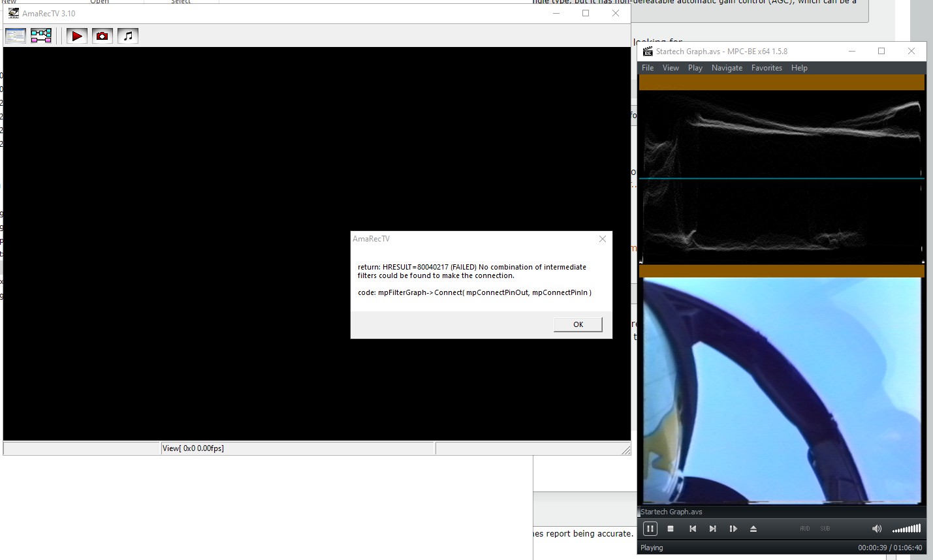The height and width of the screenshot is (560, 933).
Task: Open the Help menu in MPC-BE
Action: tap(799, 68)
